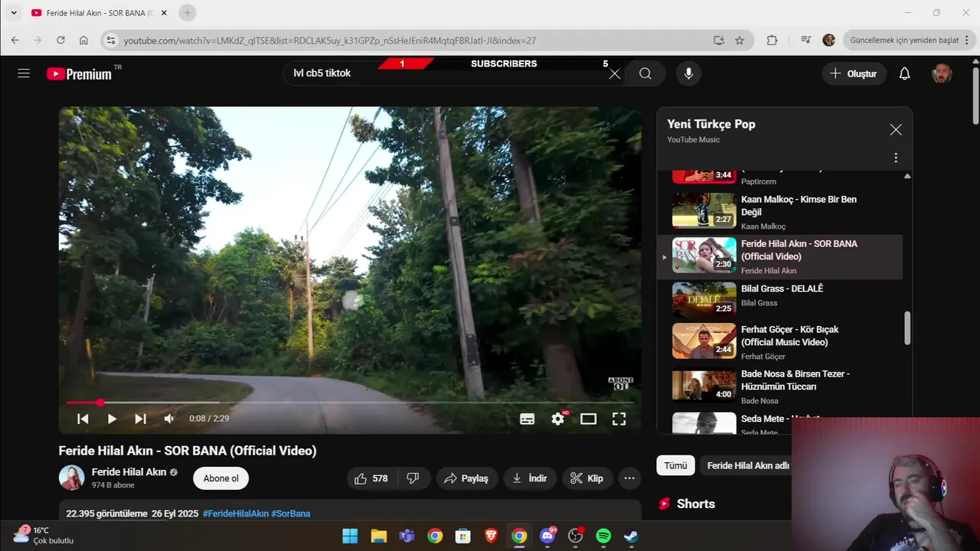
Task: Open Discord from taskbar
Action: coord(547,536)
